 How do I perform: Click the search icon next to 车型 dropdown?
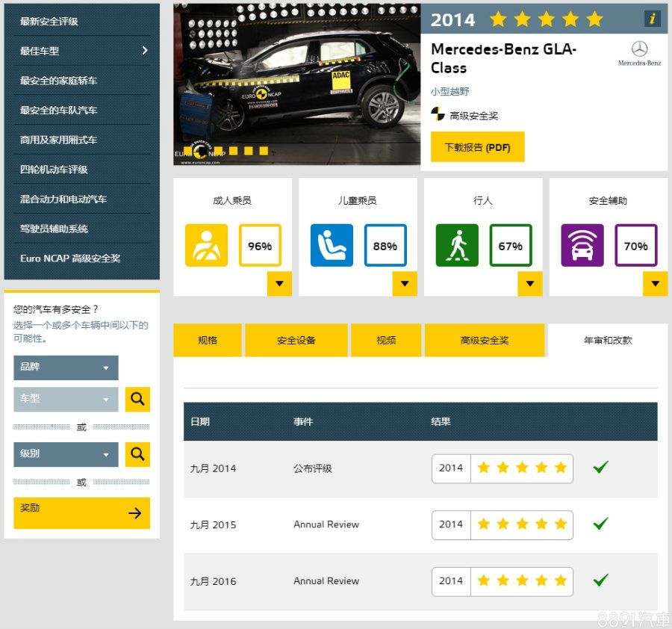pos(137,399)
